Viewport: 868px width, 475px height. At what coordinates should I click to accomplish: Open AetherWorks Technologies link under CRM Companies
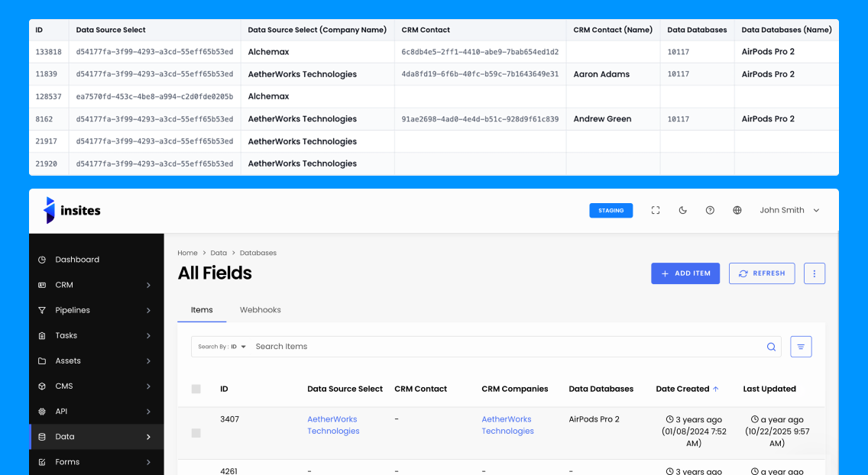click(507, 425)
